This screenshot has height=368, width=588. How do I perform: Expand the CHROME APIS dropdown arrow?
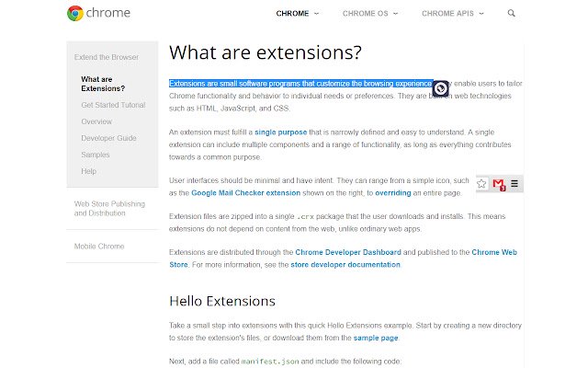(481, 14)
